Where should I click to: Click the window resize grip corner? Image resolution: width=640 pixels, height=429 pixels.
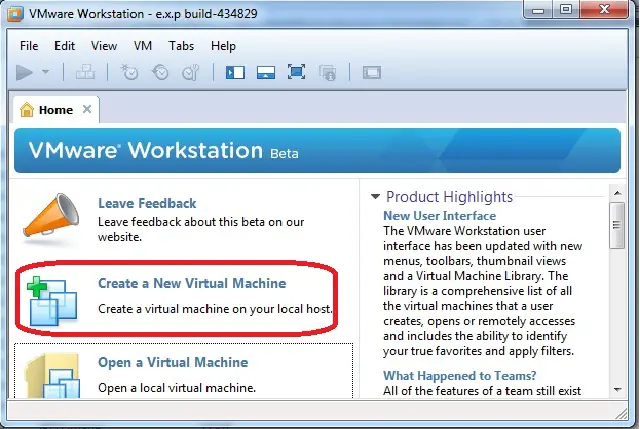[x=622, y=414]
